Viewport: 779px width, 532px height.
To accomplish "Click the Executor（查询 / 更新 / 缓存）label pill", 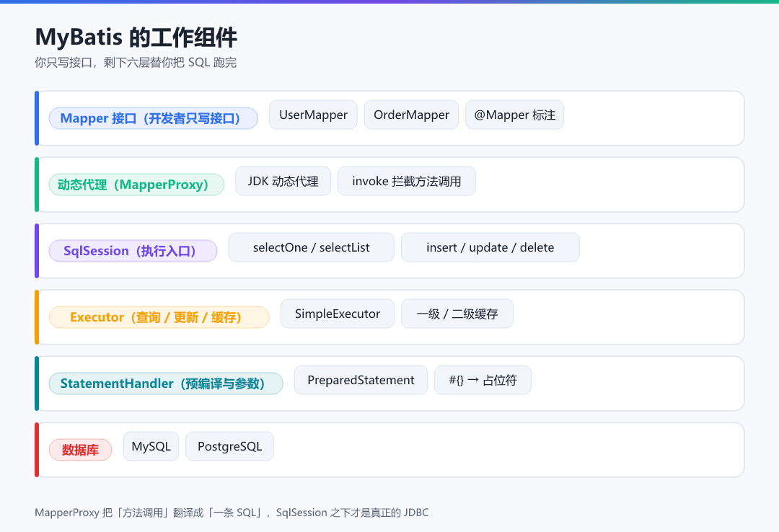I will (159, 317).
